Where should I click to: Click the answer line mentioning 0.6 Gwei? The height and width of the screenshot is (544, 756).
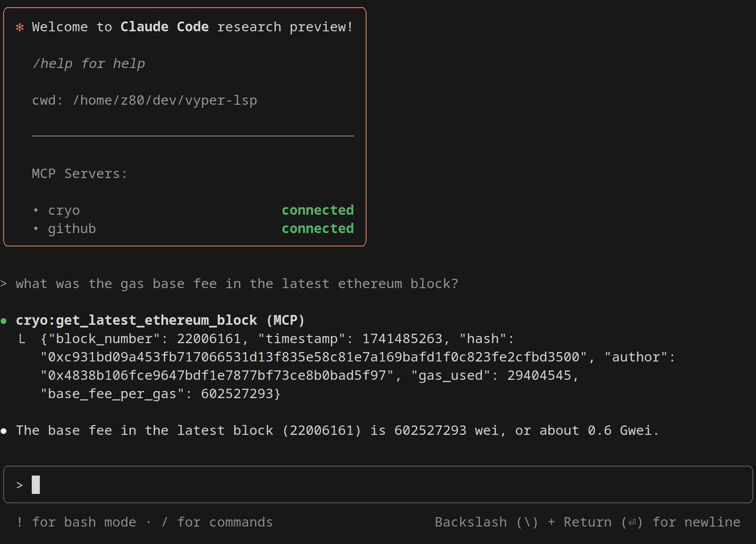click(x=337, y=431)
